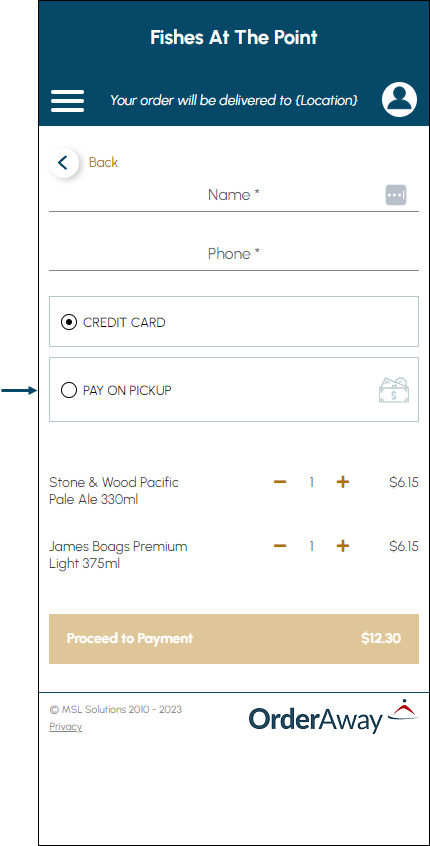Open the Privacy link
The width and height of the screenshot is (430, 846).
click(66, 727)
